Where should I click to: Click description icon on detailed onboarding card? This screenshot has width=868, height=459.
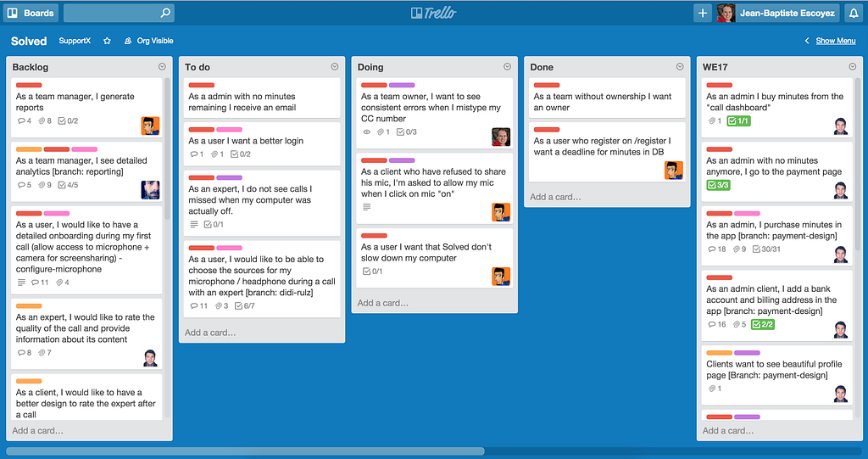[21, 283]
